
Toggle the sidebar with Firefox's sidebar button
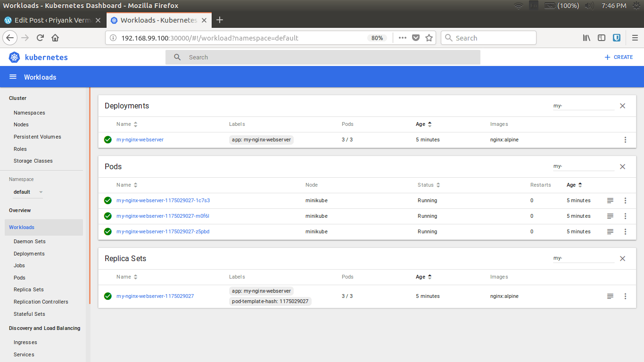601,38
